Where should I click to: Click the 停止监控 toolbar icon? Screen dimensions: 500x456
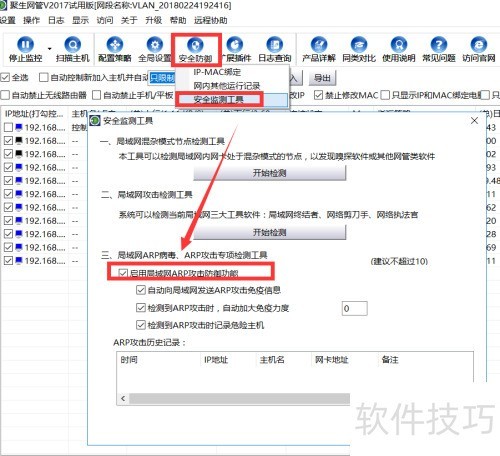[x=25, y=49]
